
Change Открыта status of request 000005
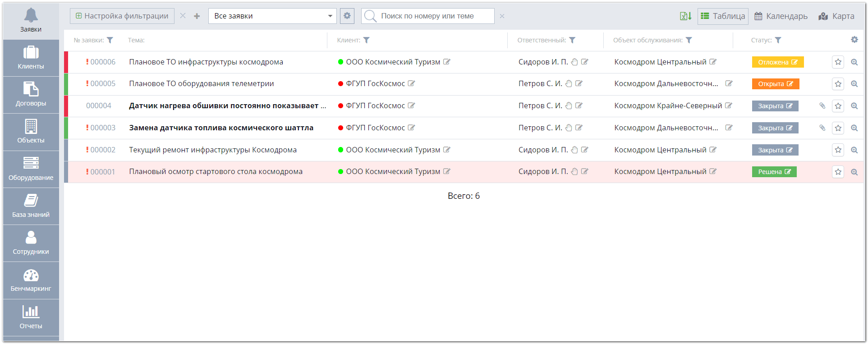coord(776,84)
